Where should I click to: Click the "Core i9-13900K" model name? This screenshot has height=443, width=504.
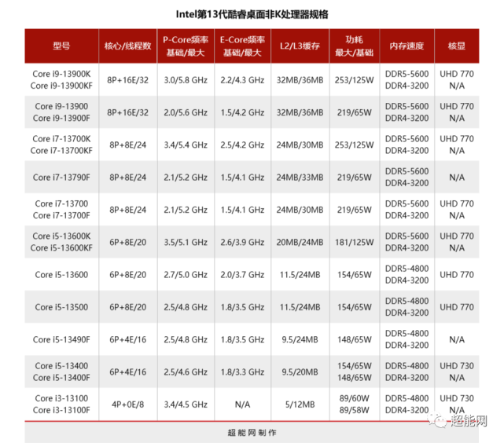61,74
